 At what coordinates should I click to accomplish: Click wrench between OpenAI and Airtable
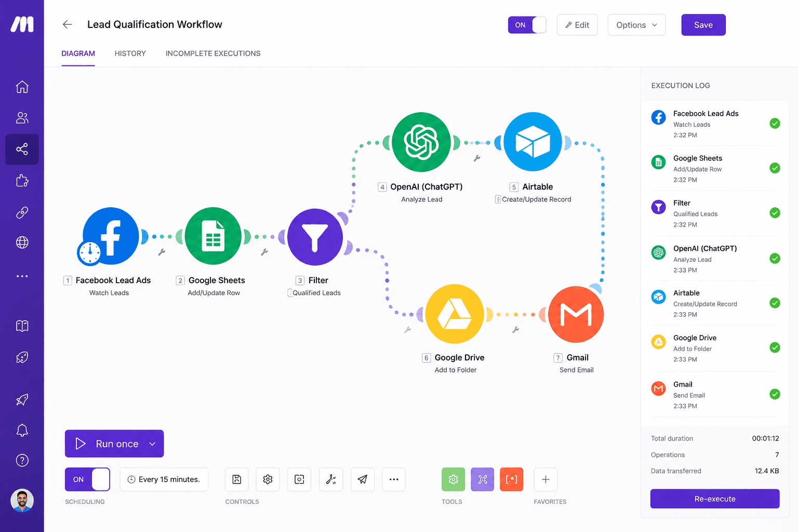point(477,158)
